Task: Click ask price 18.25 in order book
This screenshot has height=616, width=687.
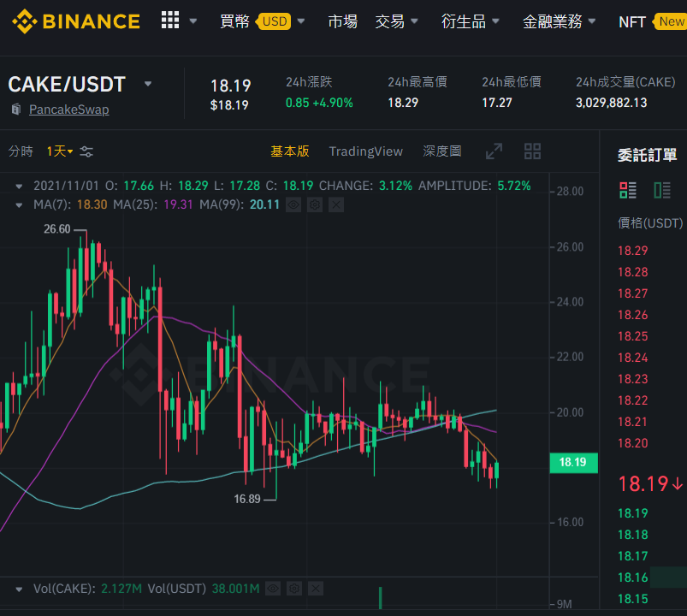Action: click(x=632, y=336)
